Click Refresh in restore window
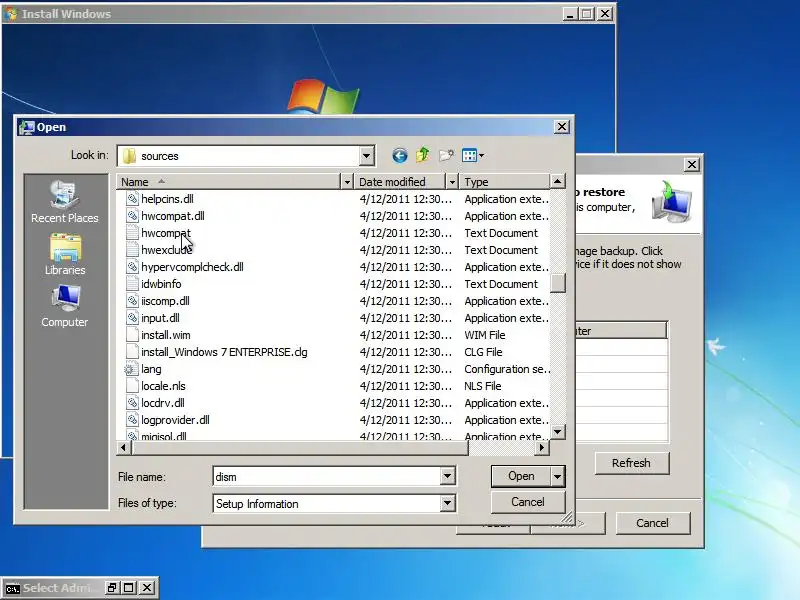This screenshot has width=800, height=600. (632, 463)
